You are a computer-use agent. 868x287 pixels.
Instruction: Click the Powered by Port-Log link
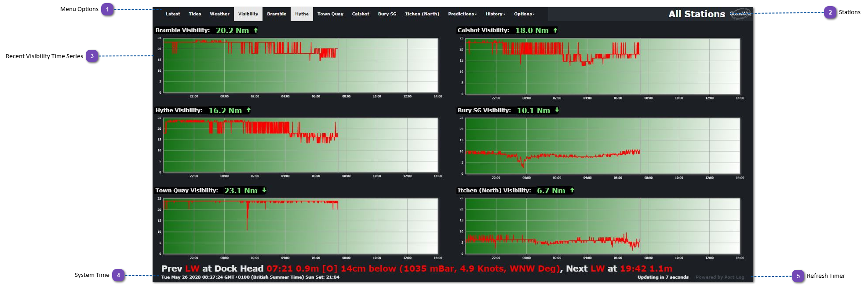click(720, 277)
